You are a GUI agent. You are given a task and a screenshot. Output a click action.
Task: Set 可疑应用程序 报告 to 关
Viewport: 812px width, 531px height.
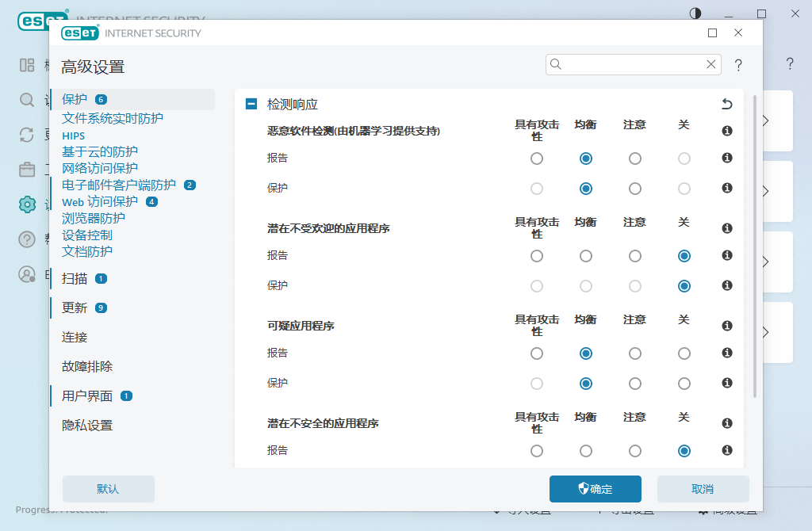pos(684,353)
